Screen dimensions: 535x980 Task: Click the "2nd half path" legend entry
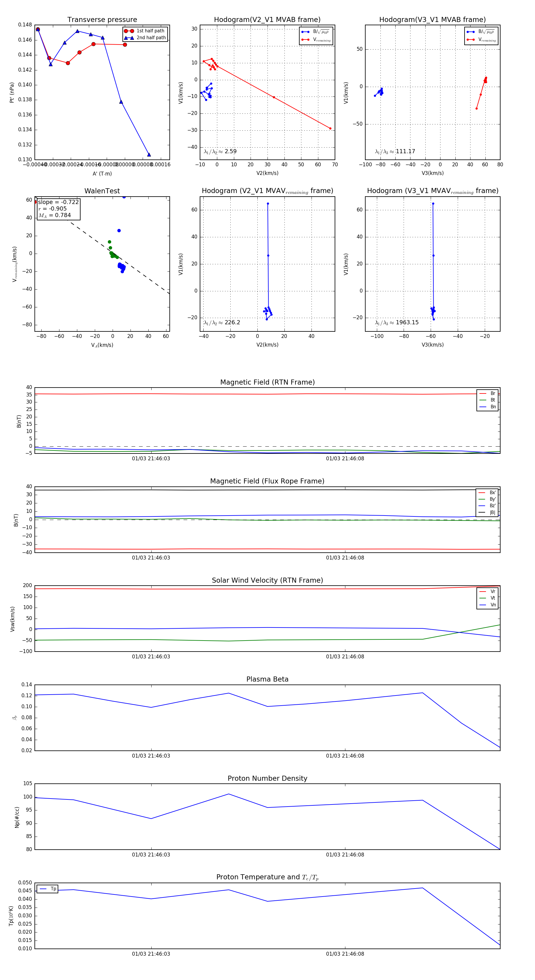pyautogui.click(x=151, y=38)
